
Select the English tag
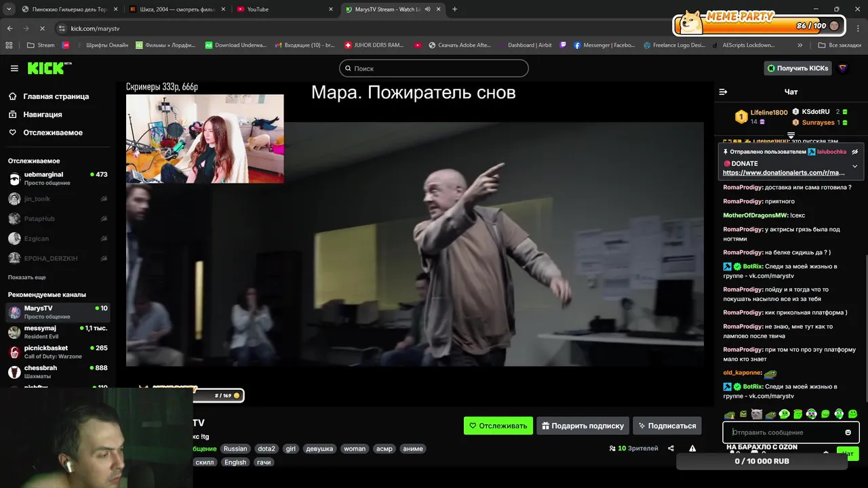pyautogui.click(x=235, y=462)
